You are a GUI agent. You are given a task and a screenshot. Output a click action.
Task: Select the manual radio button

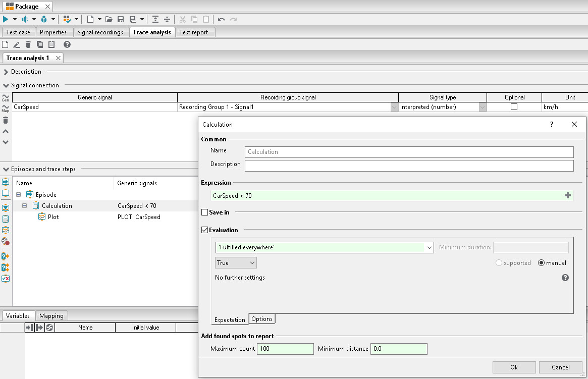541,263
